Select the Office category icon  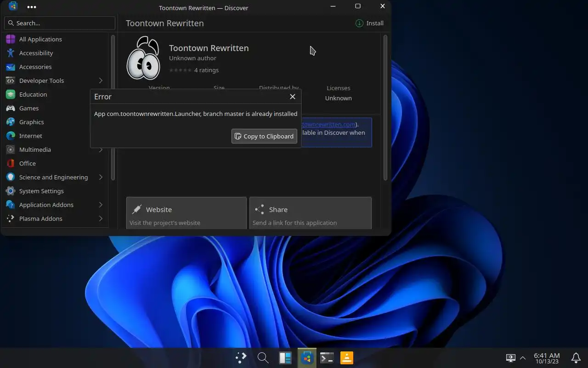[x=11, y=163]
